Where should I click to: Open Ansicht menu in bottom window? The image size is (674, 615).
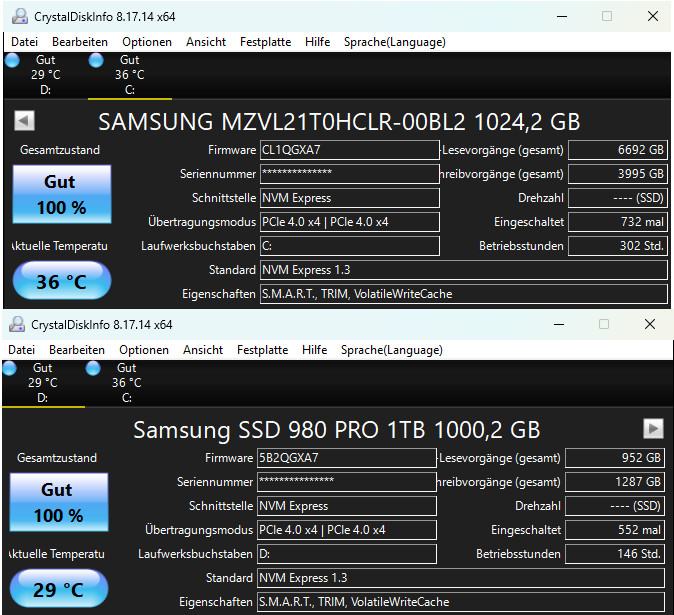click(203, 350)
